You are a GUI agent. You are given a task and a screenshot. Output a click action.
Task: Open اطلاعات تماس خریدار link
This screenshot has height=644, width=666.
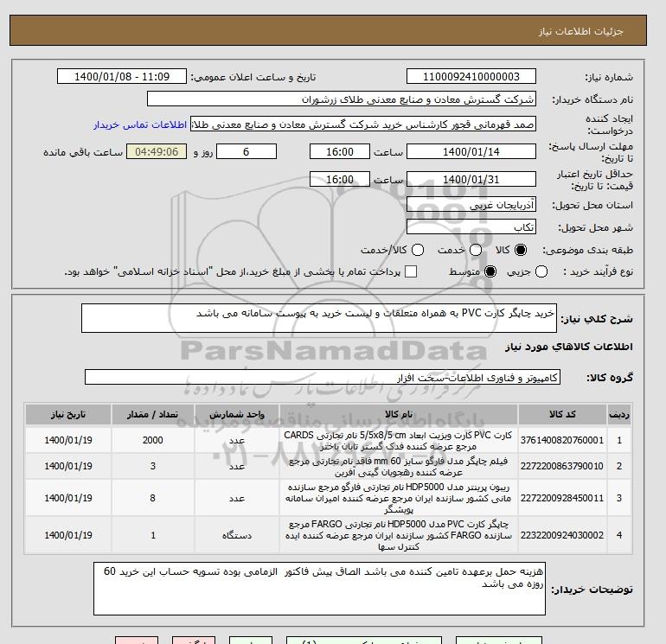(140, 124)
